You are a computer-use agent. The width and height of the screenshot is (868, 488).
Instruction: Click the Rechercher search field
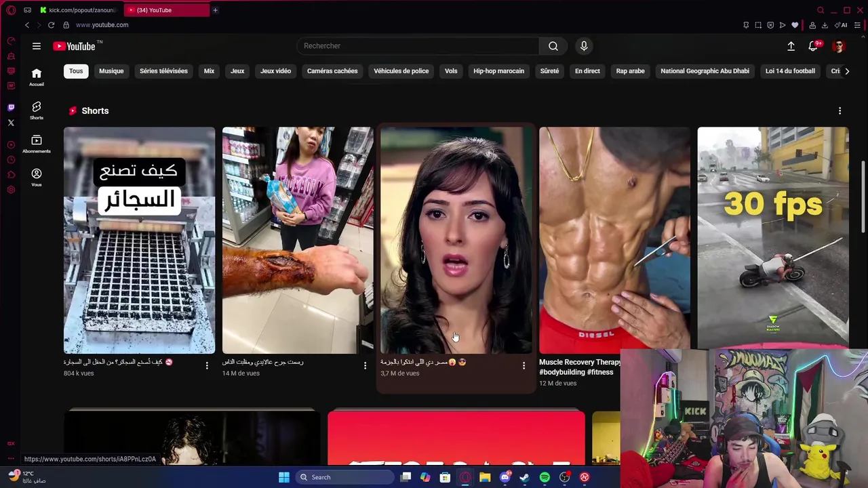tap(417, 46)
